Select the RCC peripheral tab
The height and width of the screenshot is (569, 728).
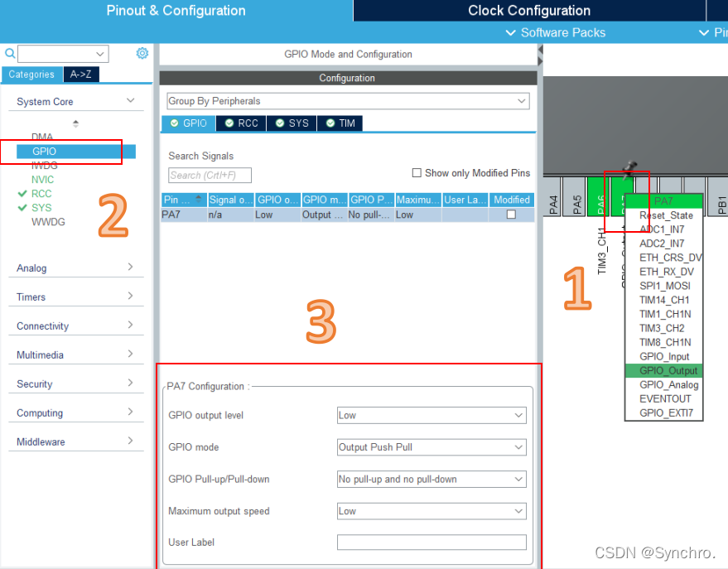(x=242, y=123)
